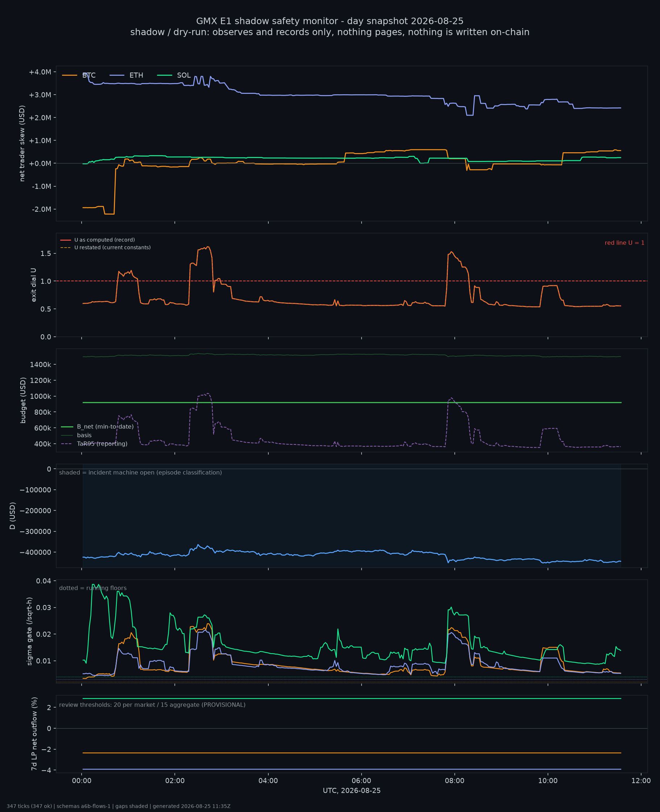
Task: Click the "review thresholds" PROVISIONAL note
Action: tap(152, 705)
